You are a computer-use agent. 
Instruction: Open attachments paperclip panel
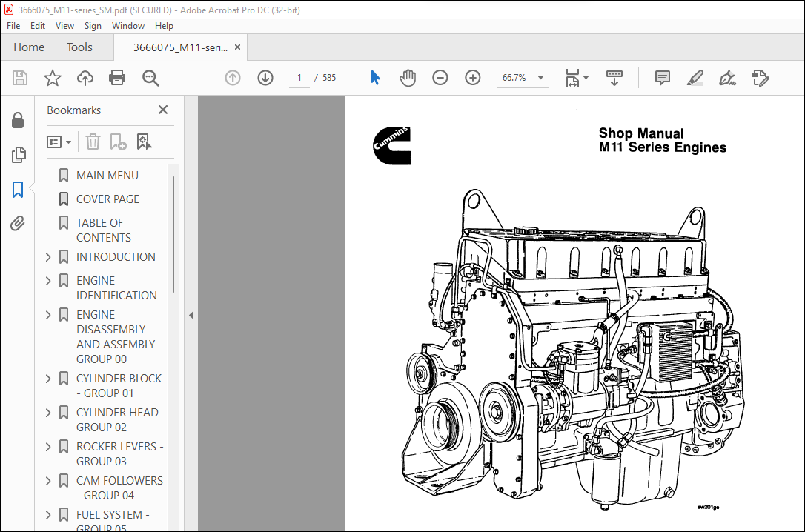[x=18, y=224]
